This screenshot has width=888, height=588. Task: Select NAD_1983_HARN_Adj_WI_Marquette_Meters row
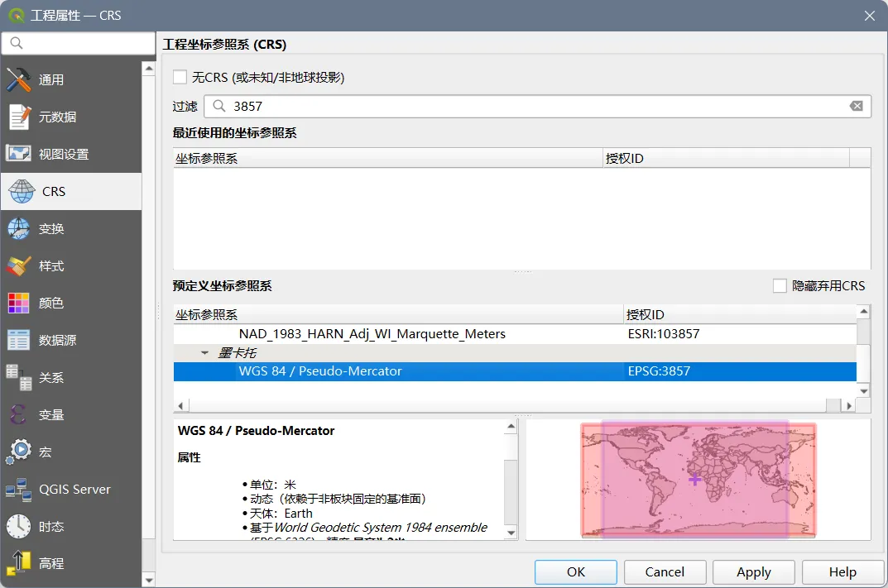[515, 334]
